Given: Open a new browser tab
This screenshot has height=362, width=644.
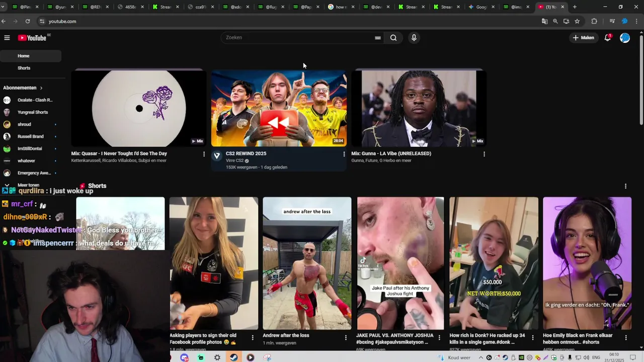Looking at the screenshot, I should 575,7.
